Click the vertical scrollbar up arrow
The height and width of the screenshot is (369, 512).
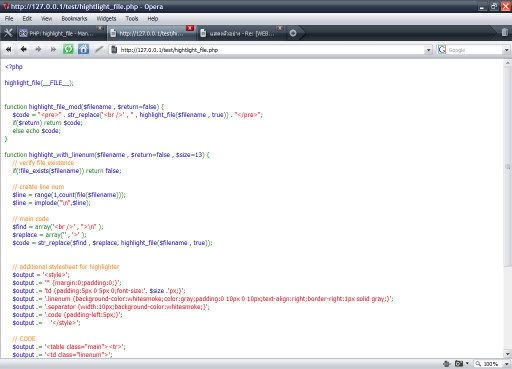508,63
